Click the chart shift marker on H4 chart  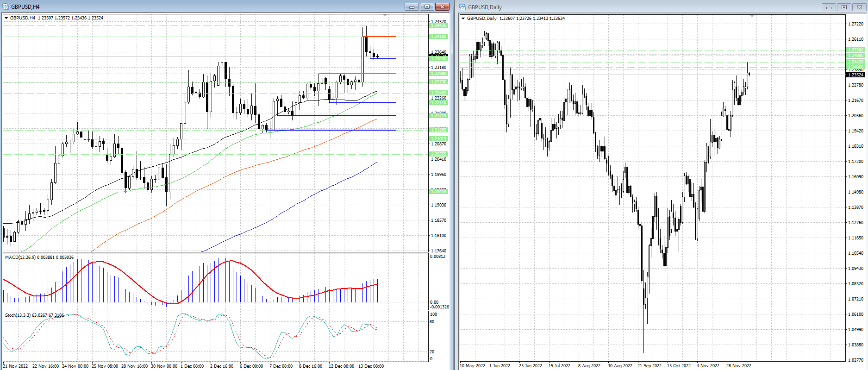click(385, 16)
